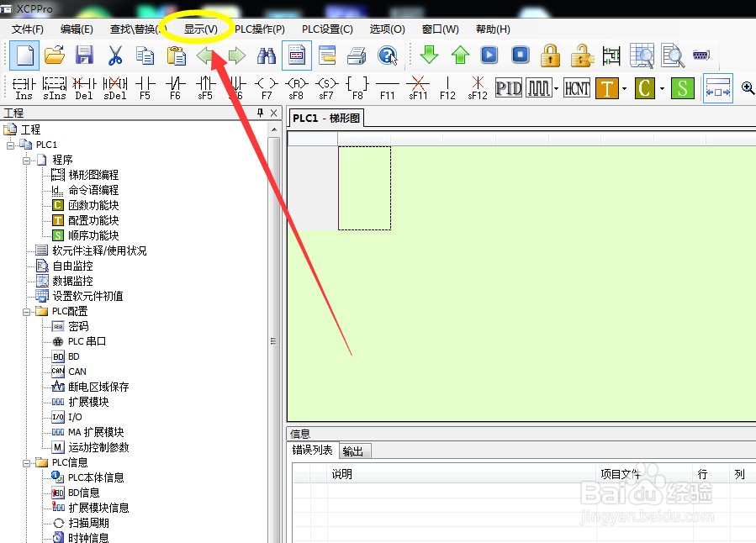This screenshot has width=756, height=543.
Task: Click the project tree vertical scrollbar
Action: (x=271, y=340)
